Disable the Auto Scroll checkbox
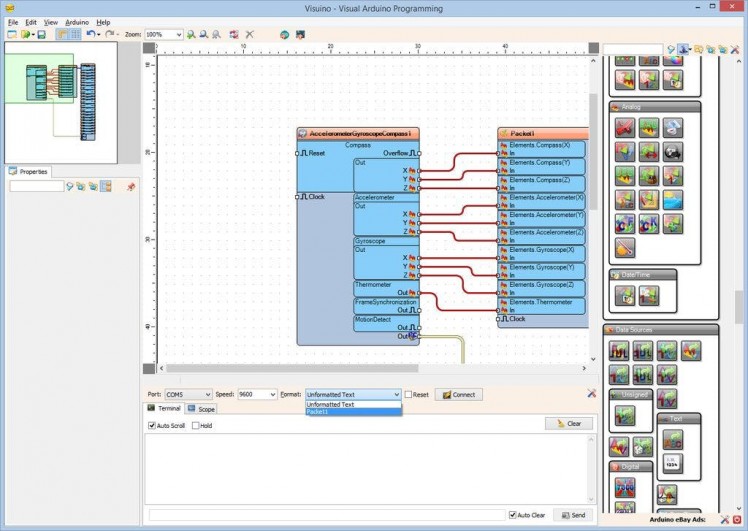This screenshot has width=748, height=531. (x=152, y=425)
